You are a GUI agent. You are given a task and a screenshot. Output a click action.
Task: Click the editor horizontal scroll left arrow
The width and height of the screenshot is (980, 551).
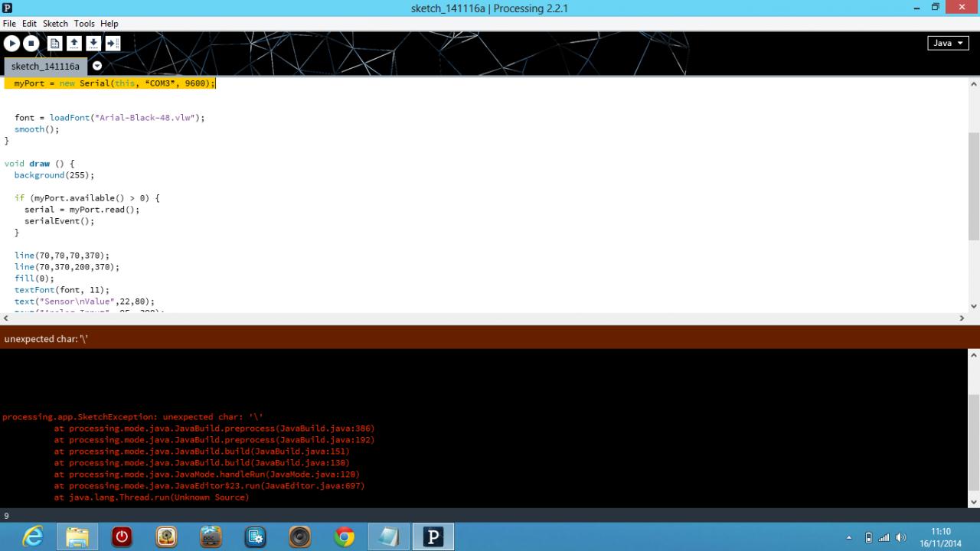5,318
